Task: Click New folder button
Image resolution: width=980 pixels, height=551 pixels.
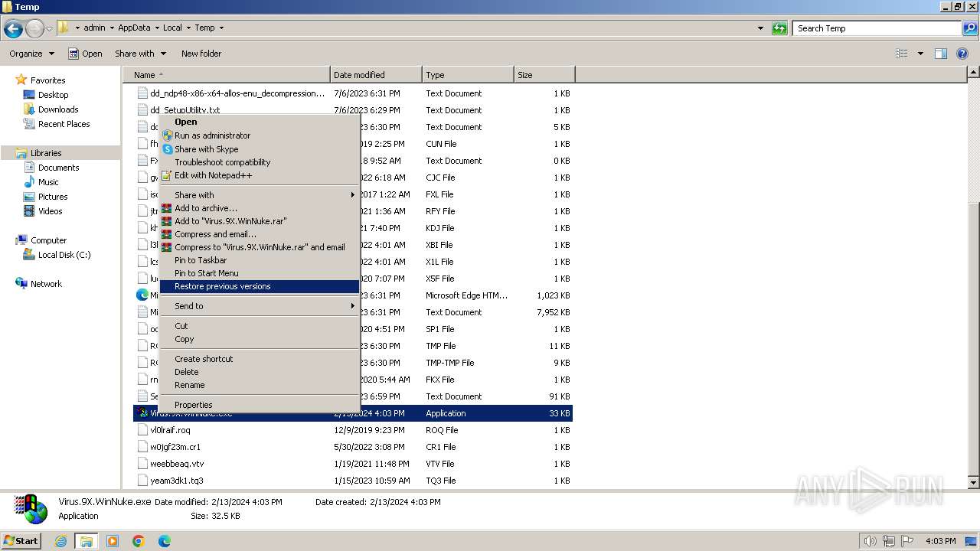Action: [201, 54]
